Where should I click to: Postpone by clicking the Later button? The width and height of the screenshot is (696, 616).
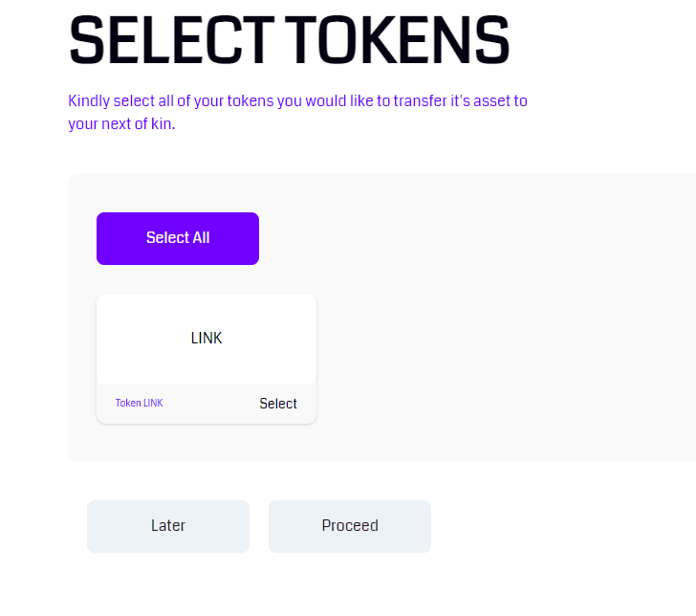pyautogui.click(x=168, y=526)
